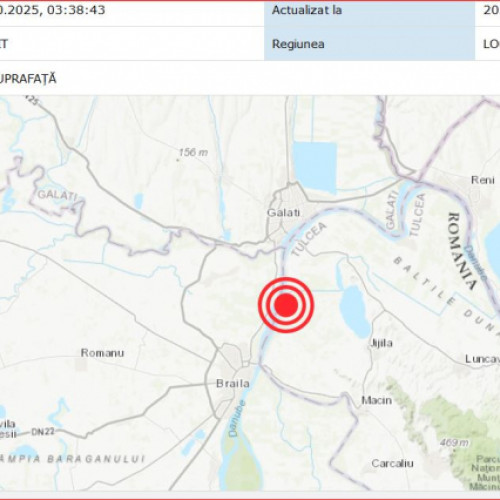Click the Romanu village label

point(102,353)
